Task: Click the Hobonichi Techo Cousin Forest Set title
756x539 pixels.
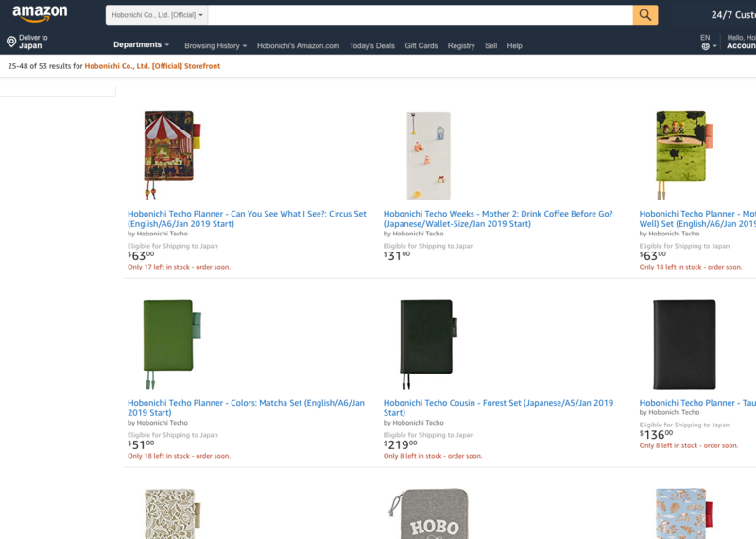Action: coord(498,408)
